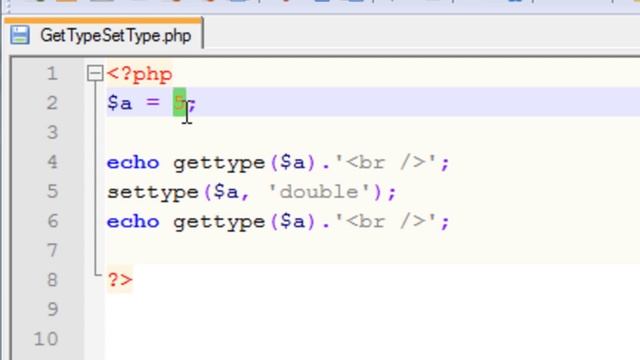
Task: Click the '?>' closing tag
Action: click(120, 280)
